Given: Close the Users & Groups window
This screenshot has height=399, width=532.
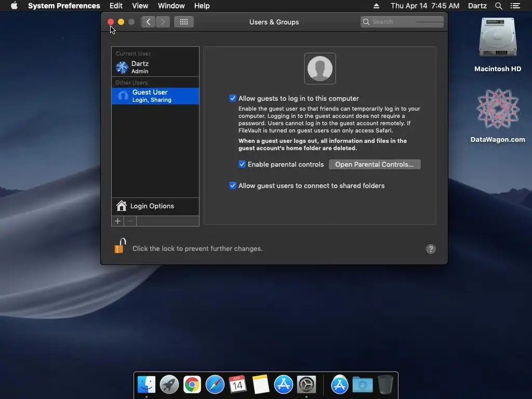Looking at the screenshot, I should pos(111,22).
